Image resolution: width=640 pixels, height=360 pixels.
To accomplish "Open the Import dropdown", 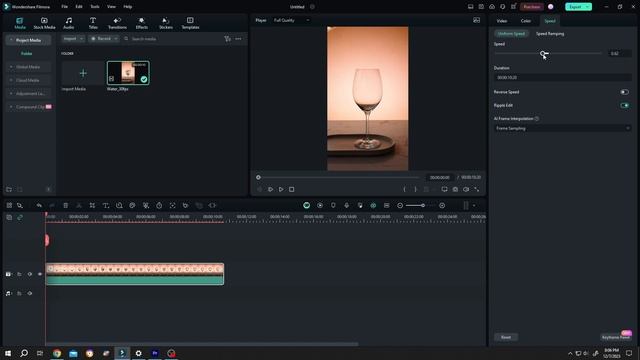I will [73, 39].
